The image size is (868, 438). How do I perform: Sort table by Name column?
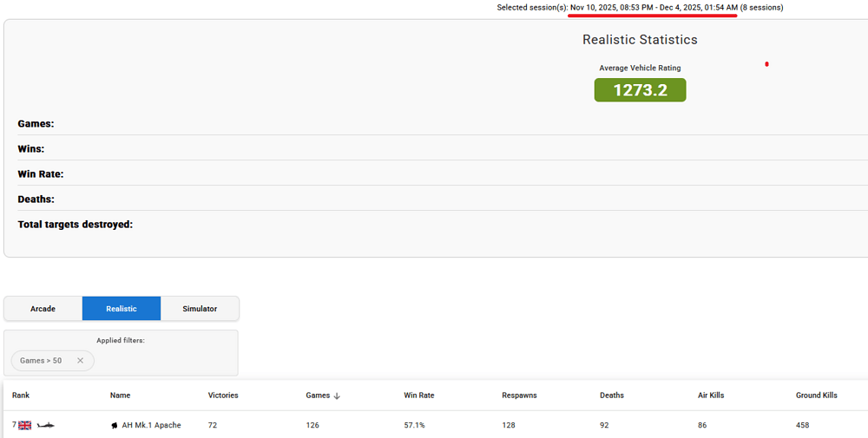[120, 396]
